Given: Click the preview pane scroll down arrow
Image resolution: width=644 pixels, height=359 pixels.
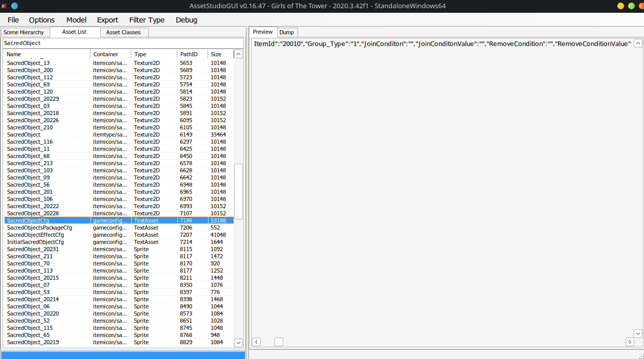Looking at the screenshot, I should tap(638, 333).
